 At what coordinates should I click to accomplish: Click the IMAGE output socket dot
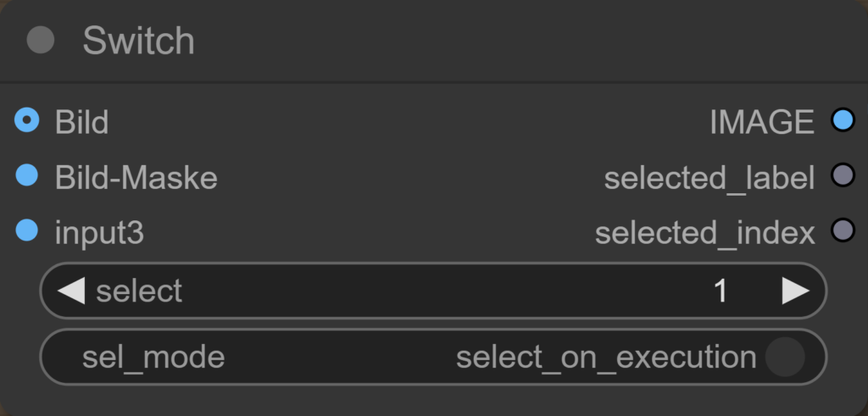point(842,121)
